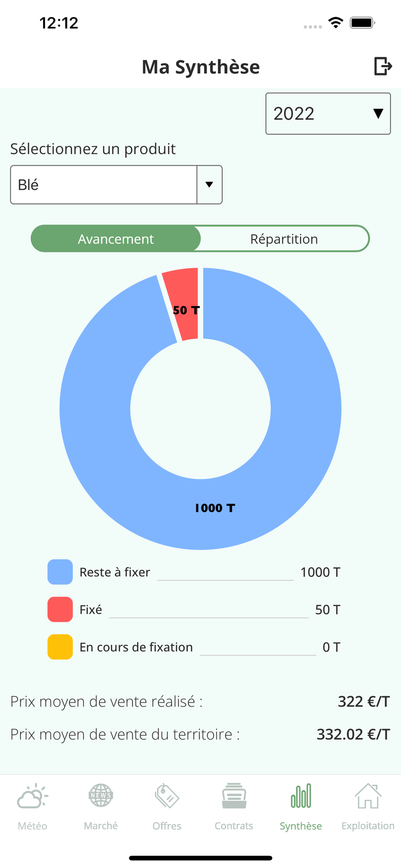Open the Offres price tag icon

(167, 796)
